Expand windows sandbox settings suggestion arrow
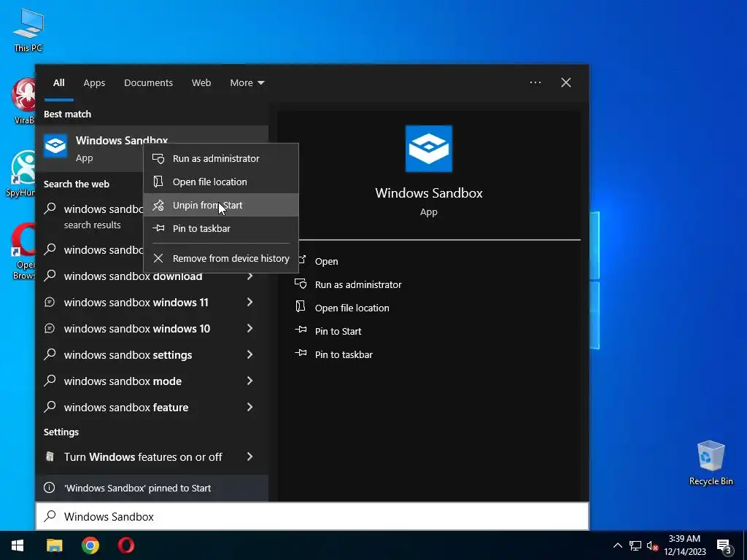 (x=249, y=355)
